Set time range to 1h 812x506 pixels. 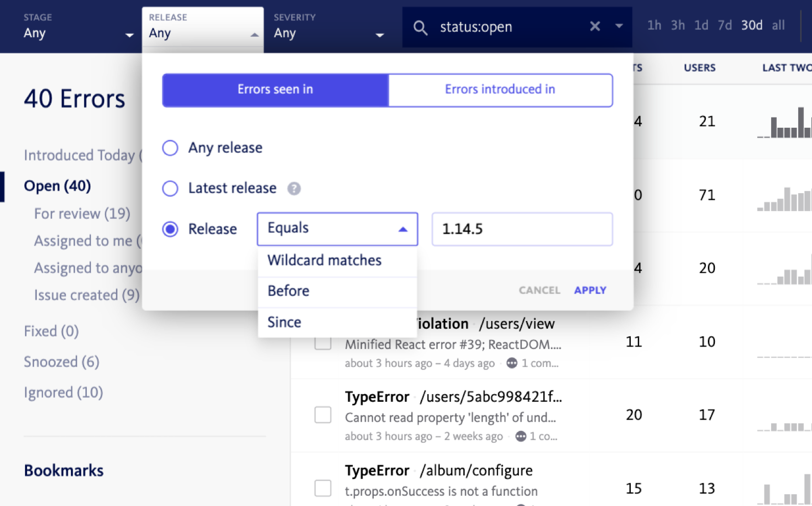(654, 25)
